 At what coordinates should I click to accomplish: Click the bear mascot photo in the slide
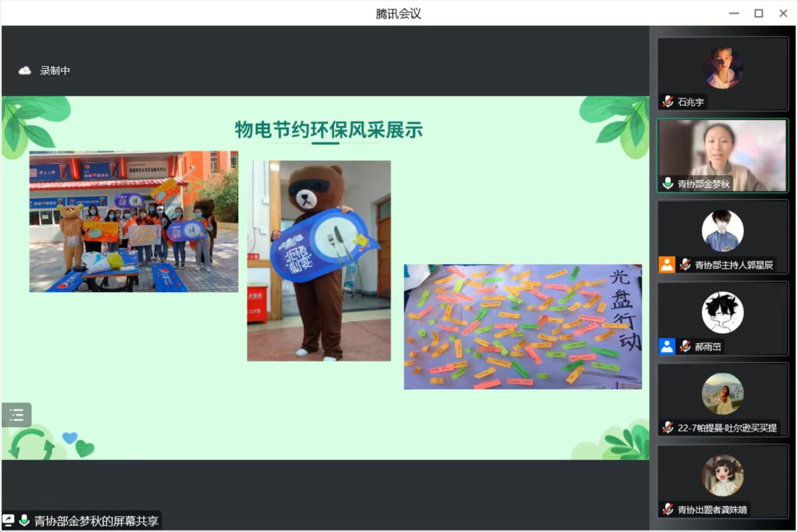319,261
